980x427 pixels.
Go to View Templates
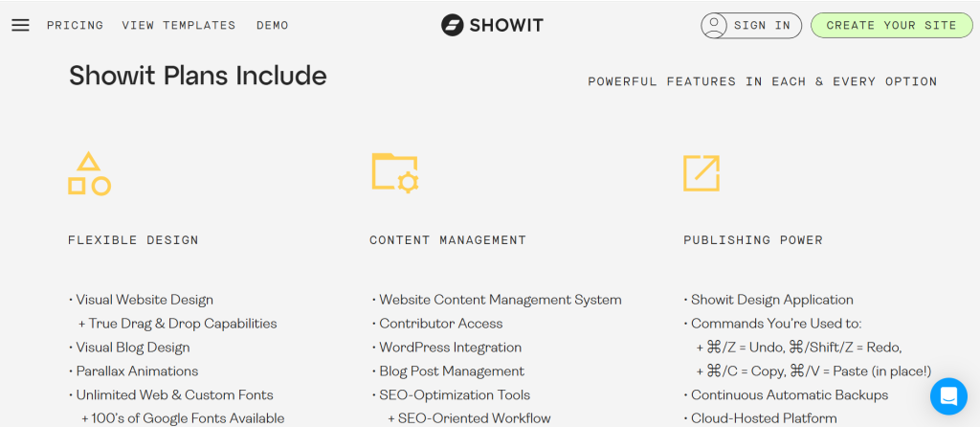179,26
